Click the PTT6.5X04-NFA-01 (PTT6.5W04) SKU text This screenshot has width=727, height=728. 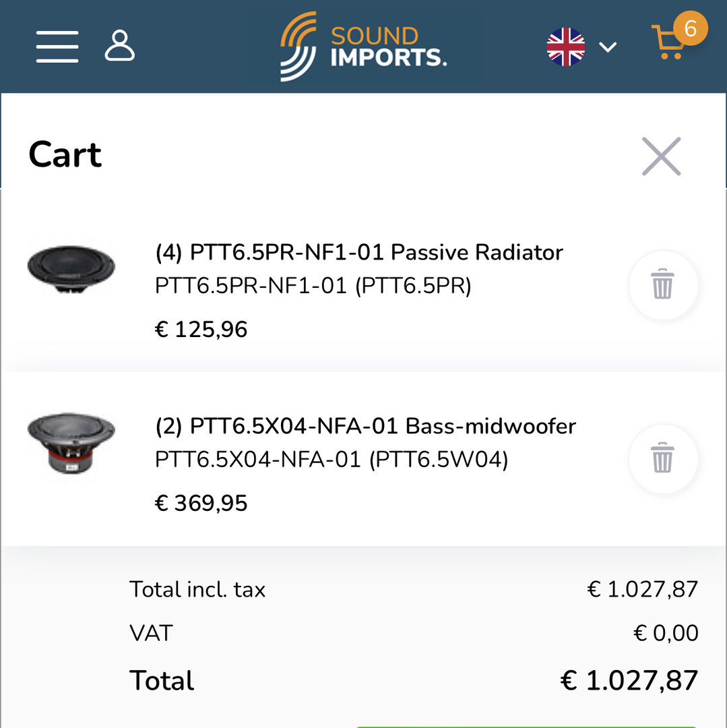pos(331,460)
